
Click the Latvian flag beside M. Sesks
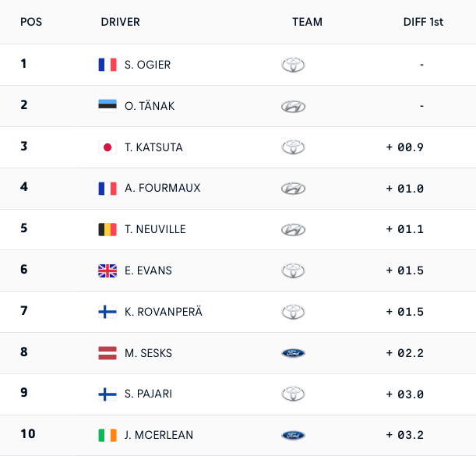pyautogui.click(x=108, y=353)
